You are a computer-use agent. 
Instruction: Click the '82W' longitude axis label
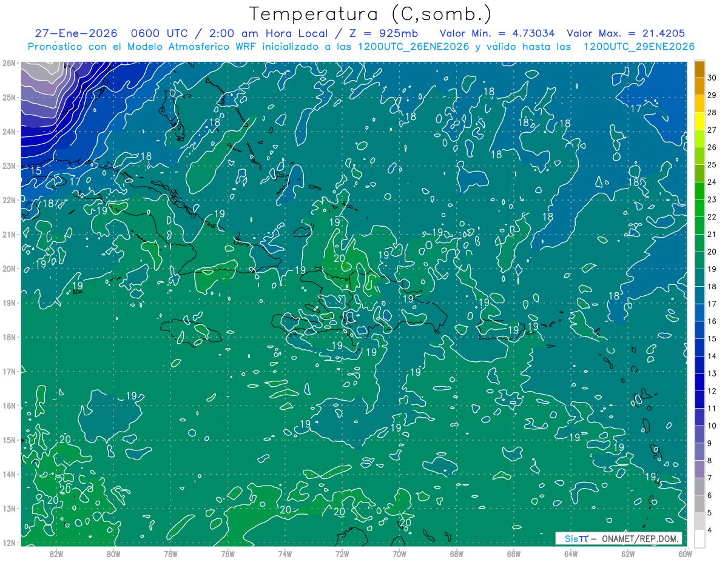point(56,555)
